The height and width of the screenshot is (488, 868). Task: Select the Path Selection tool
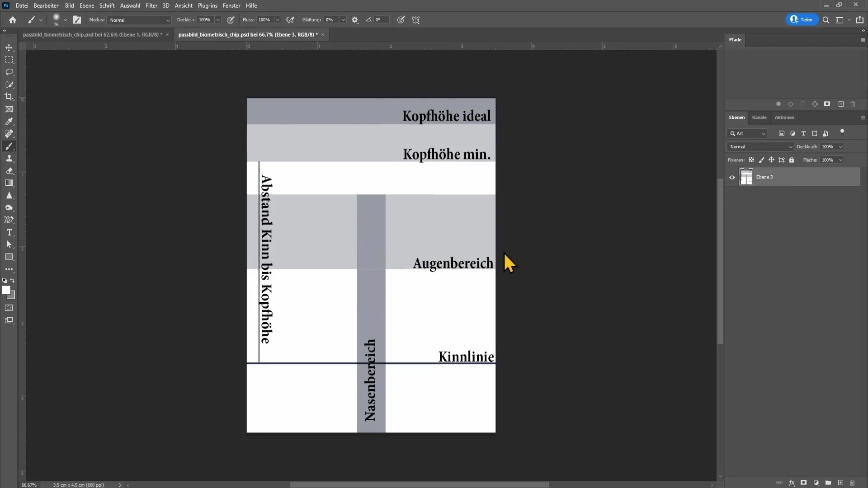click(x=9, y=244)
